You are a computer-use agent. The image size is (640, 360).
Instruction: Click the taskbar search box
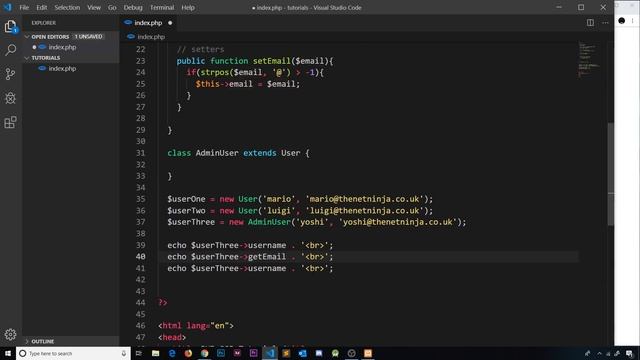pyautogui.click(x=73, y=353)
